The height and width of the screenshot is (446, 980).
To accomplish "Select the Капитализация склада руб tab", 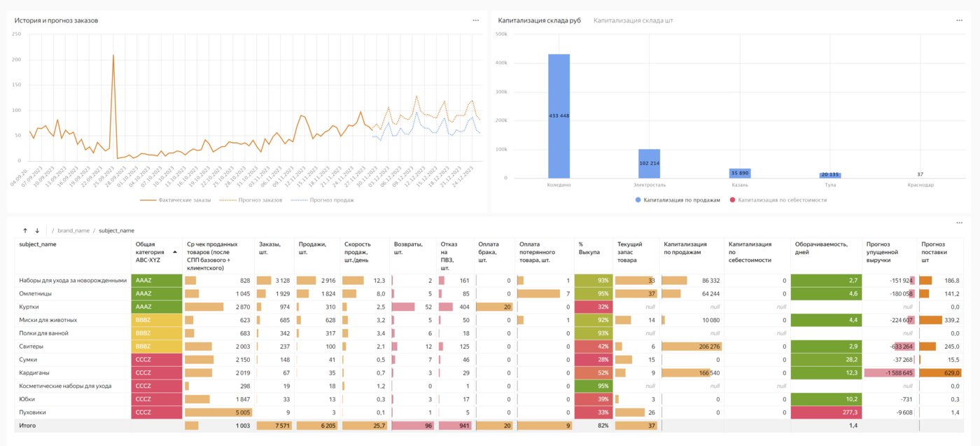I will 539,20.
